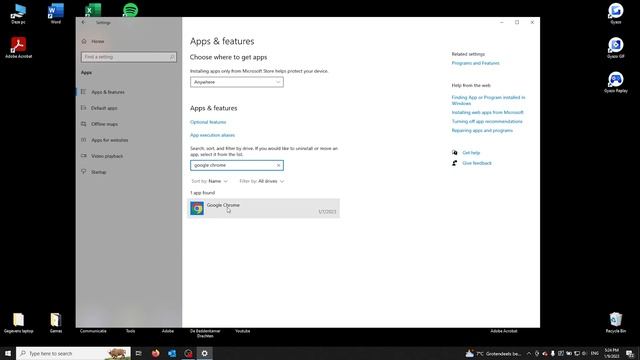The height and width of the screenshot is (360, 640).
Task: Show hidden tray icons with the chevron
Action: pyautogui.click(x=529, y=353)
